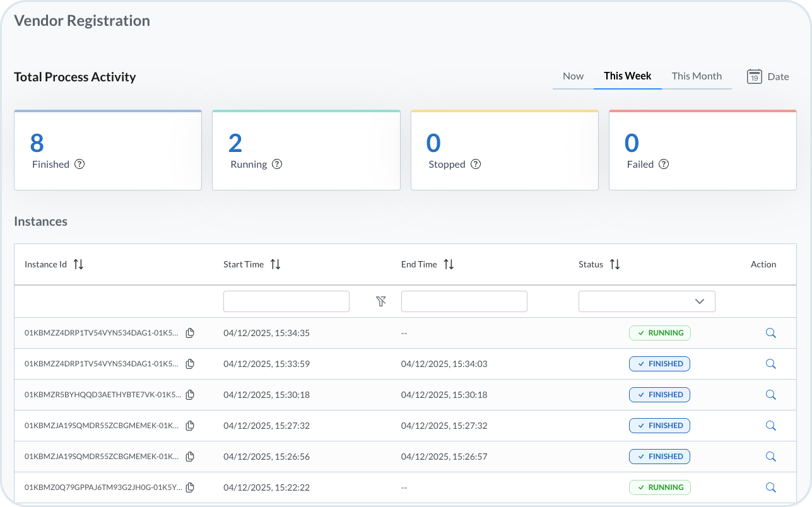
Task: Switch to the This Month tab
Action: (x=697, y=76)
